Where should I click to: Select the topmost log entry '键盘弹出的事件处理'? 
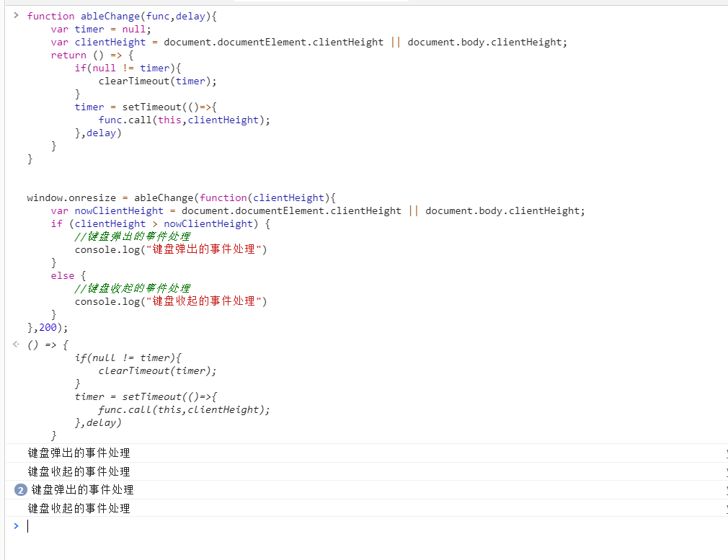pos(79,453)
